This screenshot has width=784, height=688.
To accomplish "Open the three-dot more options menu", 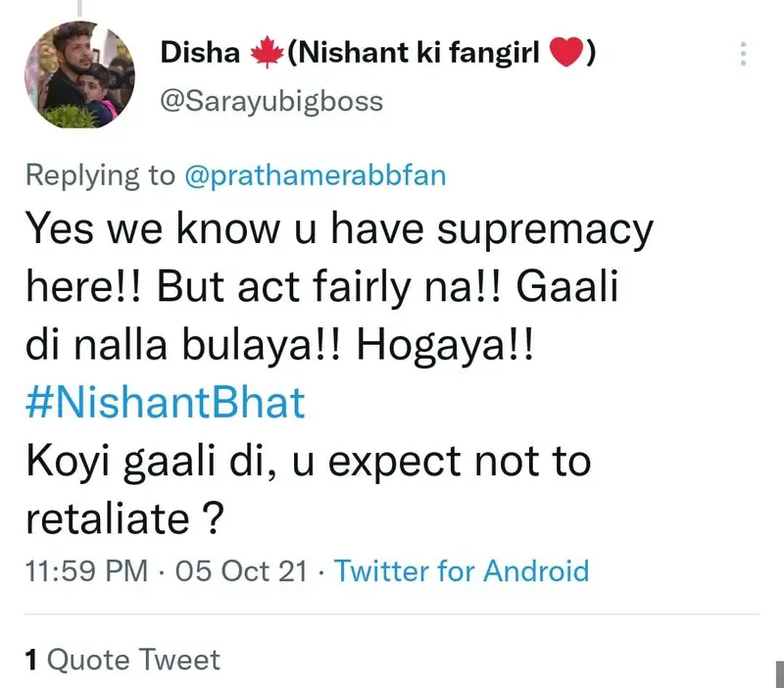I will tap(743, 53).
